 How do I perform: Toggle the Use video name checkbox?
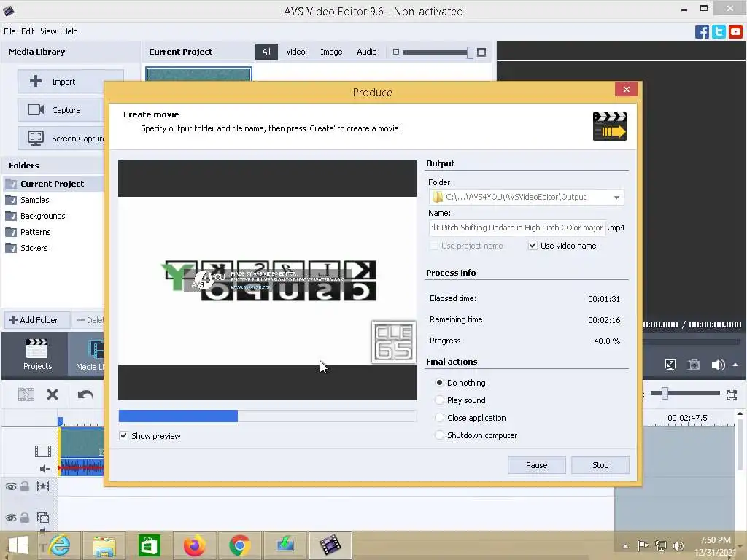pyautogui.click(x=533, y=246)
